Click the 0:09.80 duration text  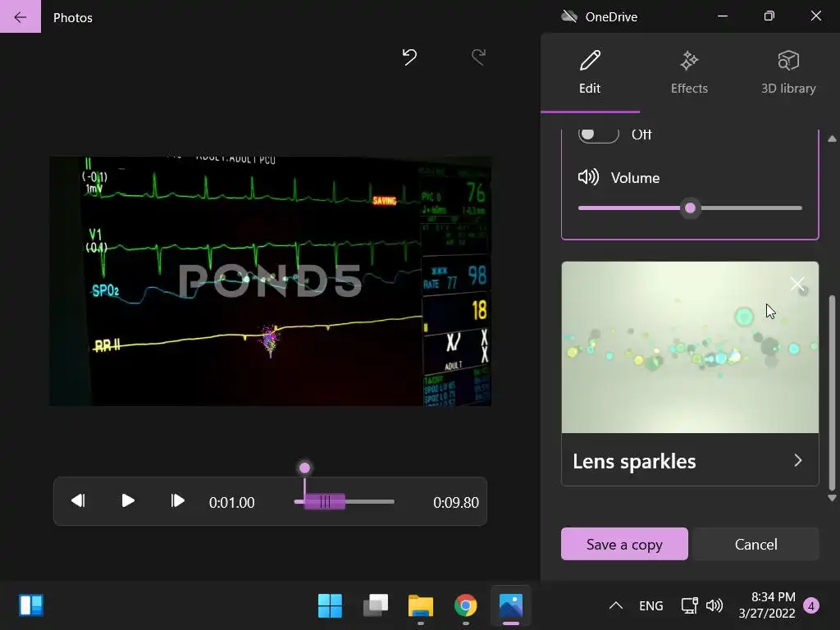coord(456,503)
